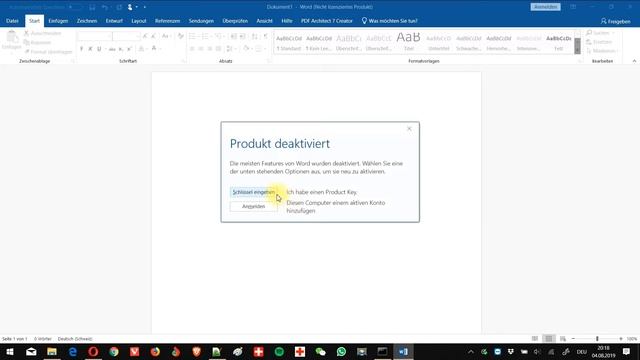Click the Format übertragen command
The image size is (640, 360).
coord(48,52)
